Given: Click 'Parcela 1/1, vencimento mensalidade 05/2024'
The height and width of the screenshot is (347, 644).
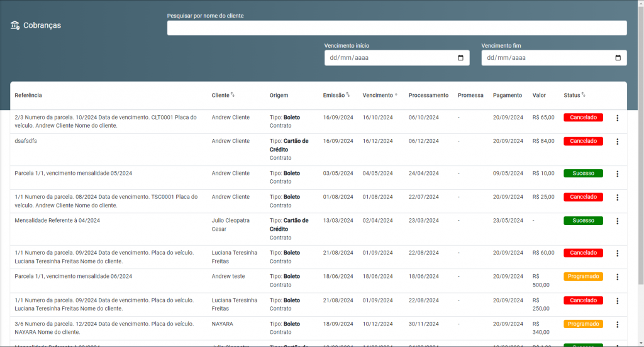Looking at the screenshot, I should pyautogui.click(x=74, y=173).
